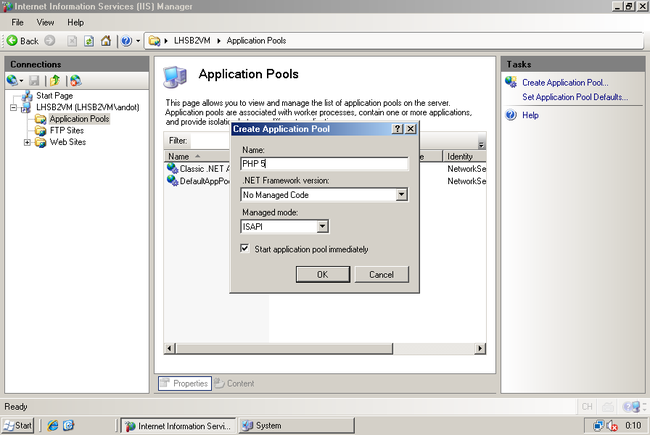
Task: Switch to Content view tab
Action: [x=234, y=383]
